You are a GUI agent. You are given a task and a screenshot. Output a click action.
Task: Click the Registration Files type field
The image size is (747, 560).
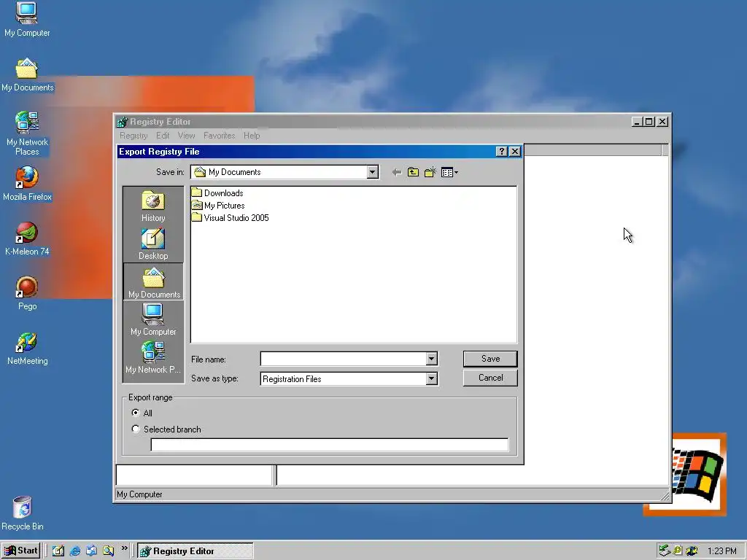click(x=343, y=378)
